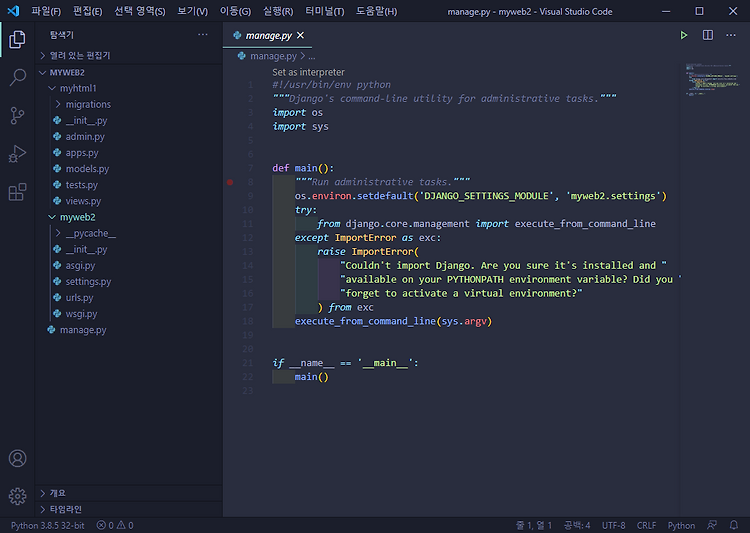Open admin.py in myhtml1 folder
Image resolution: width=750 pixels, height=533 pixels.
[x=85, y=136]
